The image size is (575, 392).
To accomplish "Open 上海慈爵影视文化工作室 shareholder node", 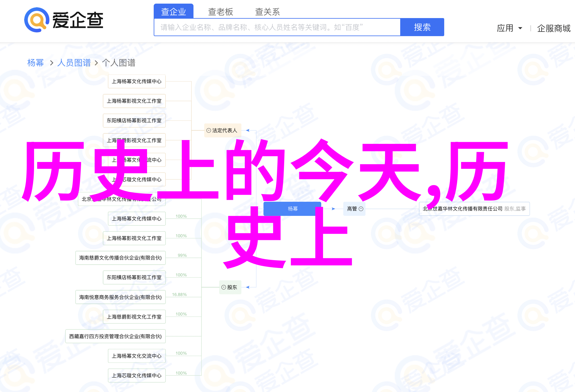I will pyautogui.click(x=134, y=317).
